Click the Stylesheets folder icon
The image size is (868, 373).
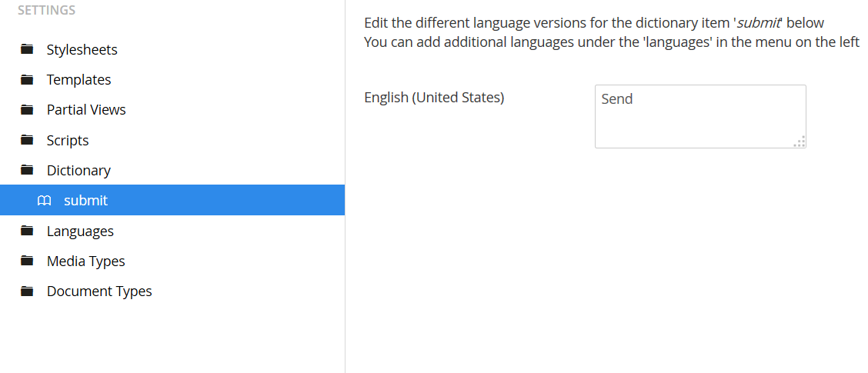coord(27,49)
